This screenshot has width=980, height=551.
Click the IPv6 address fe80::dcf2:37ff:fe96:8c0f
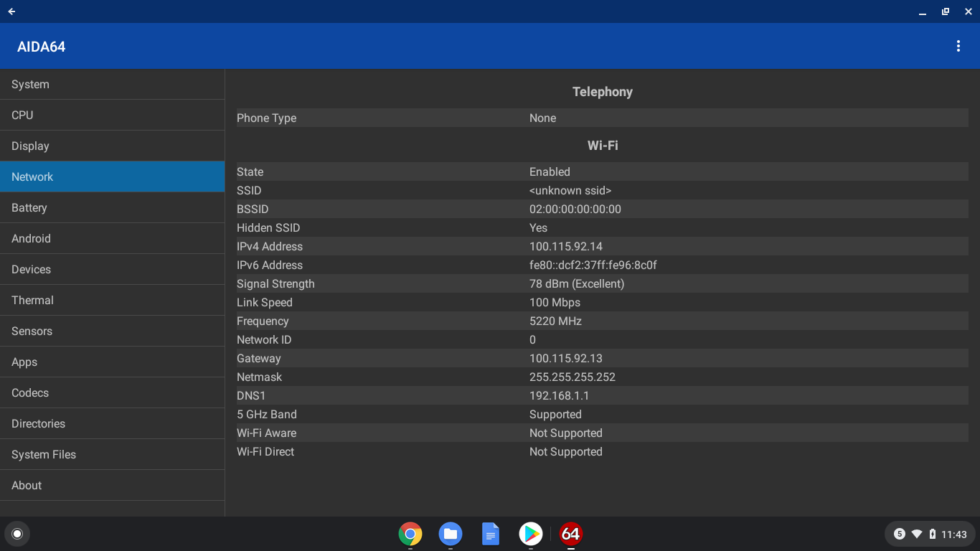[593, 265]
